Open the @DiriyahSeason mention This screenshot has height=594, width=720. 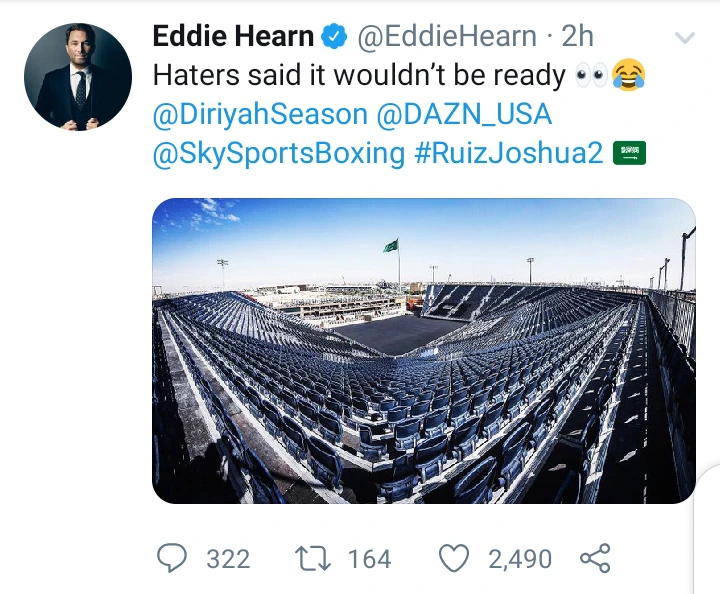pyautogui.click(x=260, y=114)
